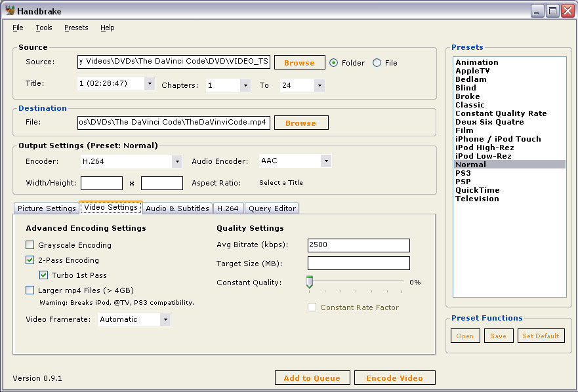The width and height of the screenshot is (578, 392).
Task: Open the Help menu
Action: click(x=108, y=28)
